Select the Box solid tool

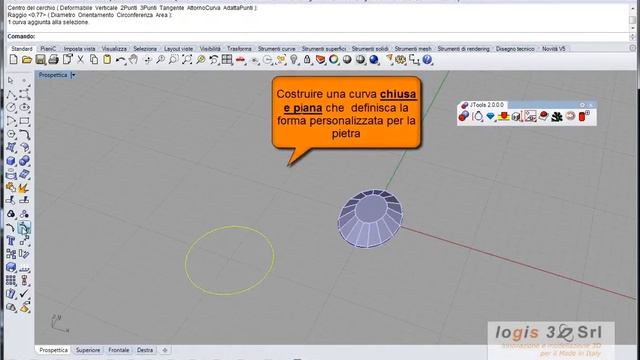(x=11, y=161)
